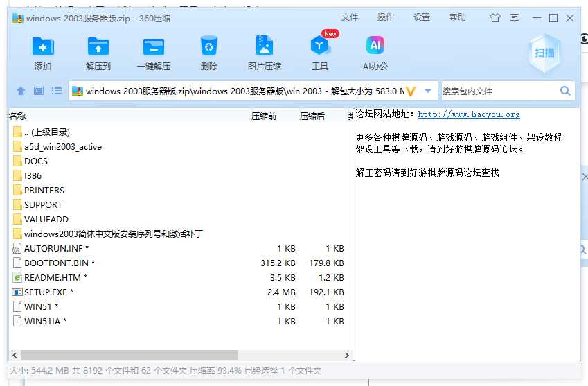
Task: Click the archive icon in the title bar
Action: (x=17, y=18)
